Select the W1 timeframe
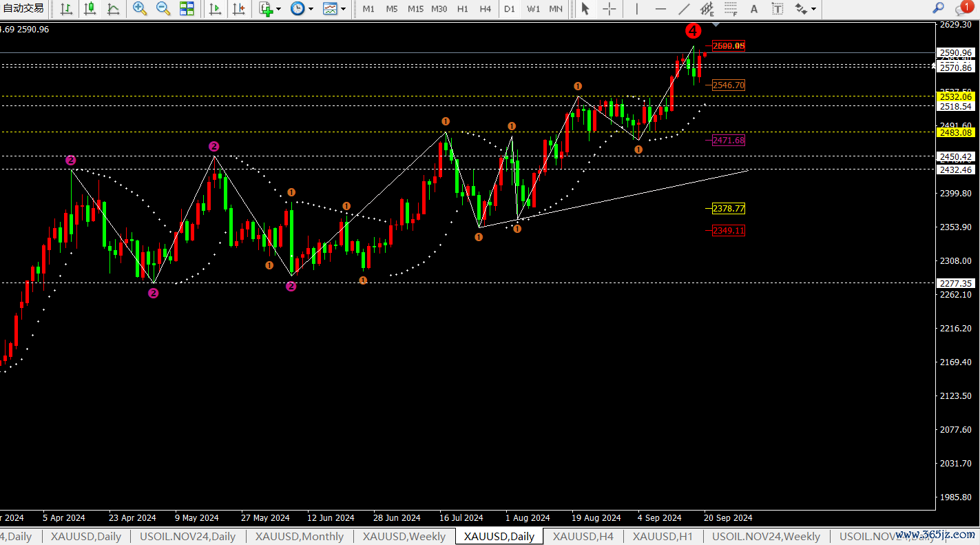980x545 pixels. 533,9
